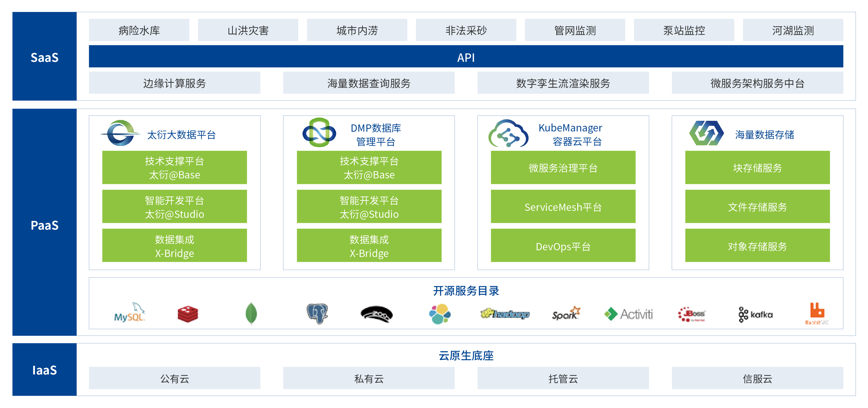The width and height of the screenshot is (868, 408).
Task: Open ServiceMesh平台 block
Action: 563,206
